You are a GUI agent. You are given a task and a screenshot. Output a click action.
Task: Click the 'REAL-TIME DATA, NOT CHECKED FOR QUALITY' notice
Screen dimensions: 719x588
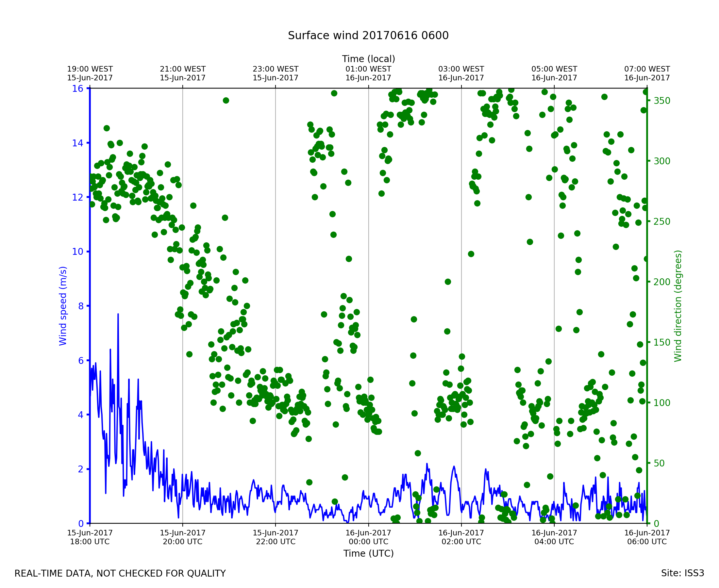pos(120,573)
